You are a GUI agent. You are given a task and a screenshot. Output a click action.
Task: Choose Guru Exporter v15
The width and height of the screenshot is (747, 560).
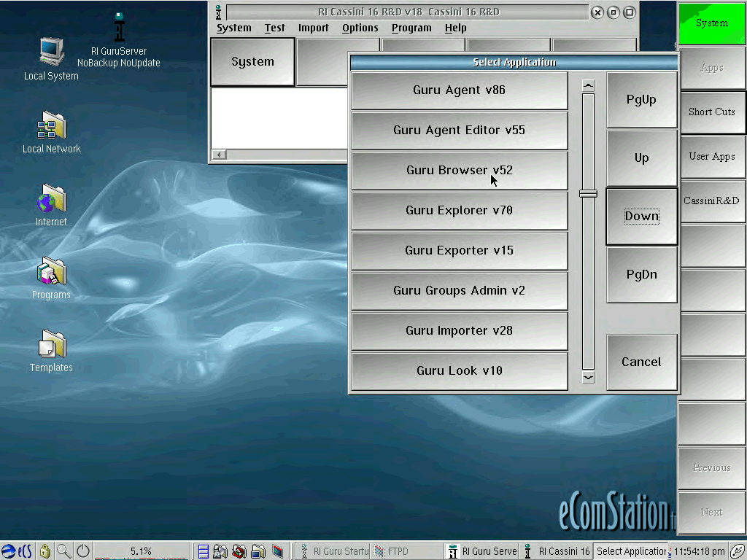(460, 251)
